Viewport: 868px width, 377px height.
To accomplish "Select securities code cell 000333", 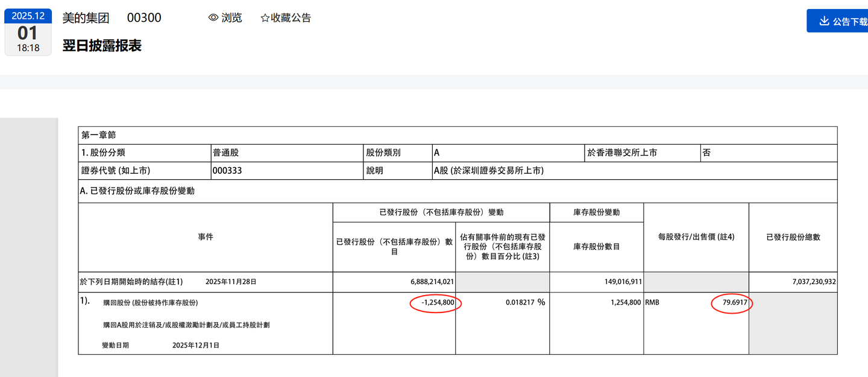I will coord(227,171).
